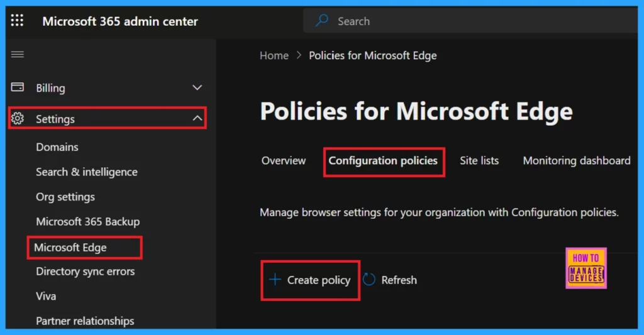Focus the Search input field
Viewport: 644px width, 335px height.
[470, 21]
